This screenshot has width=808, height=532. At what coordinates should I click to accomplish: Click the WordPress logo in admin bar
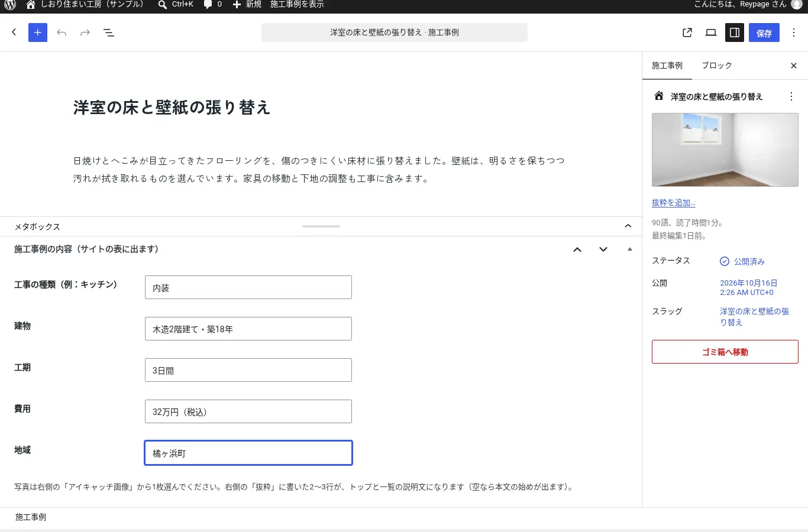pos(10,4)
